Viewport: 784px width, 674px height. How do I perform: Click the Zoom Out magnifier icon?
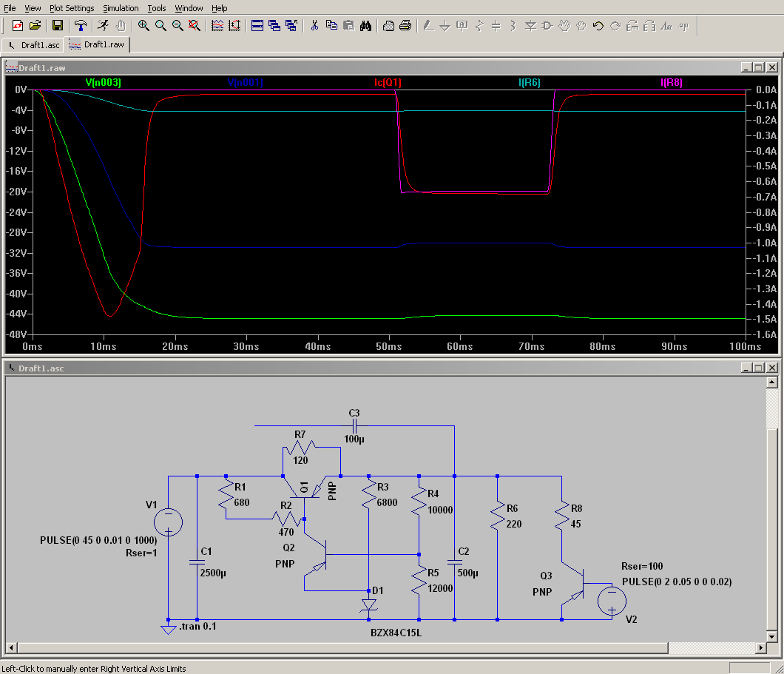[x=178, y=25]
